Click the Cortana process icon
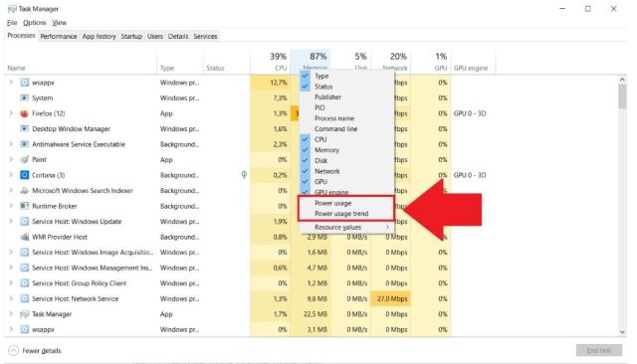The width and height of the screenshot is (637, 364). click(24, 175)
